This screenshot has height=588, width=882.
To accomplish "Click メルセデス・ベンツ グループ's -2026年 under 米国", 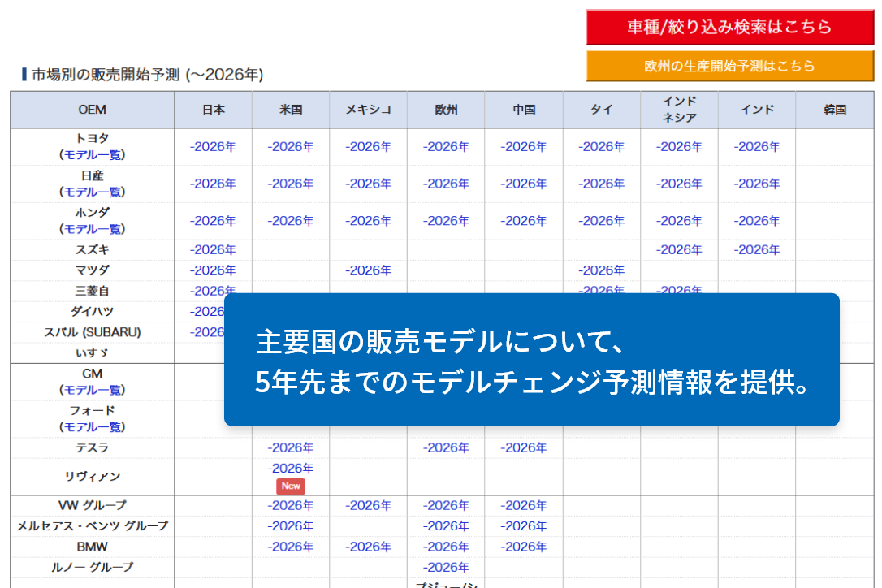I will (290, 526).
